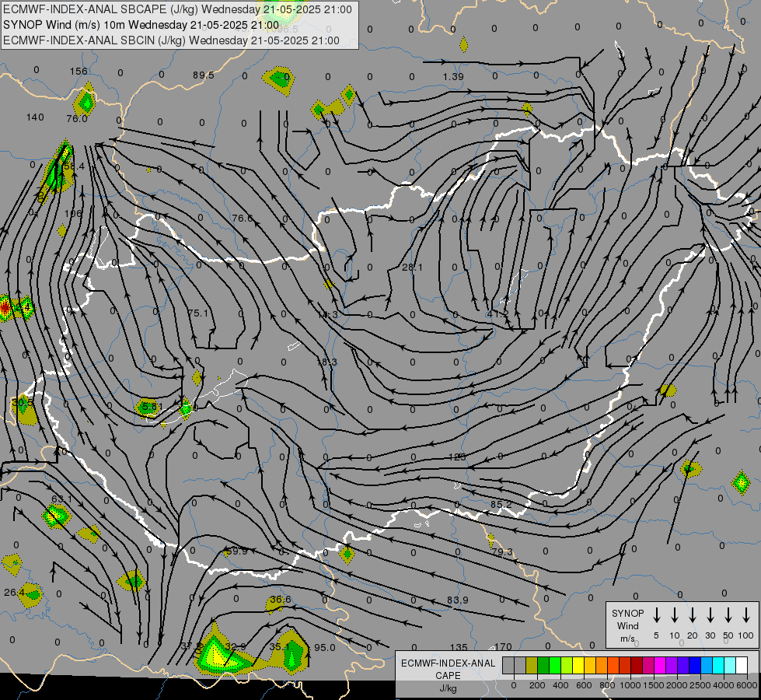Click the map value 156
The height and width of the screenshot is (700, 761).
(79, 72)
